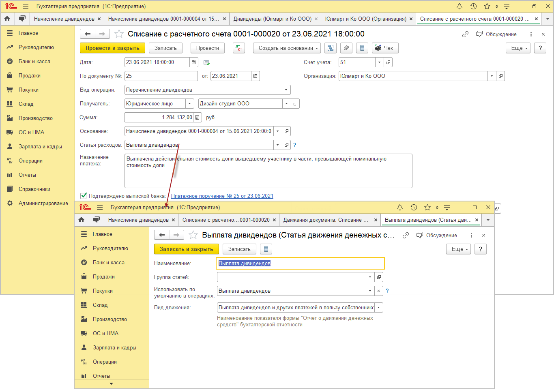Open Основание document card
Screen dimensions: 554x392
click(x=286, y=131)
